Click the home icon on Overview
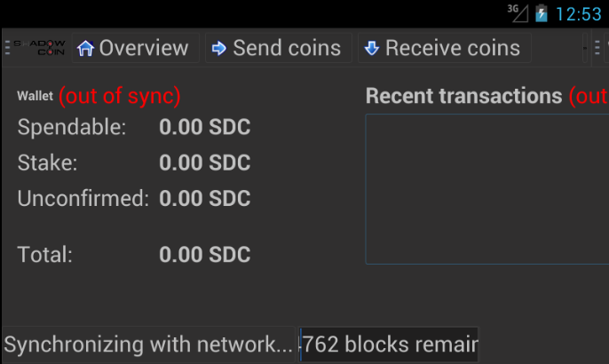This screenshot has width=609, height=364. (85, 48)
